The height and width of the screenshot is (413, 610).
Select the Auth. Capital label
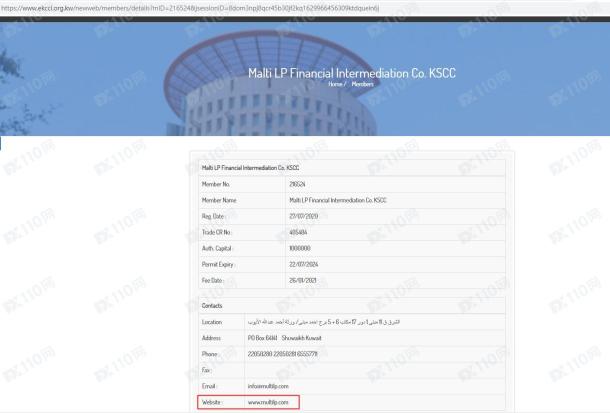(217, 248)
